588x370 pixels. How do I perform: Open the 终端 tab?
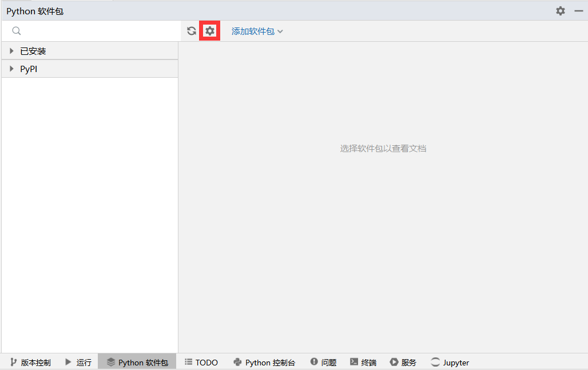point(363,362)
